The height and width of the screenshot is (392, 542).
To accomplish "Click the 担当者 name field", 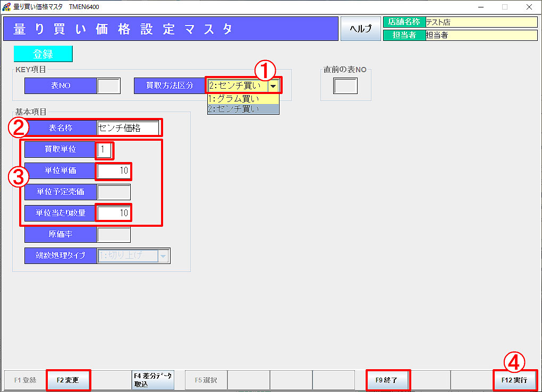I will point(481,35).
